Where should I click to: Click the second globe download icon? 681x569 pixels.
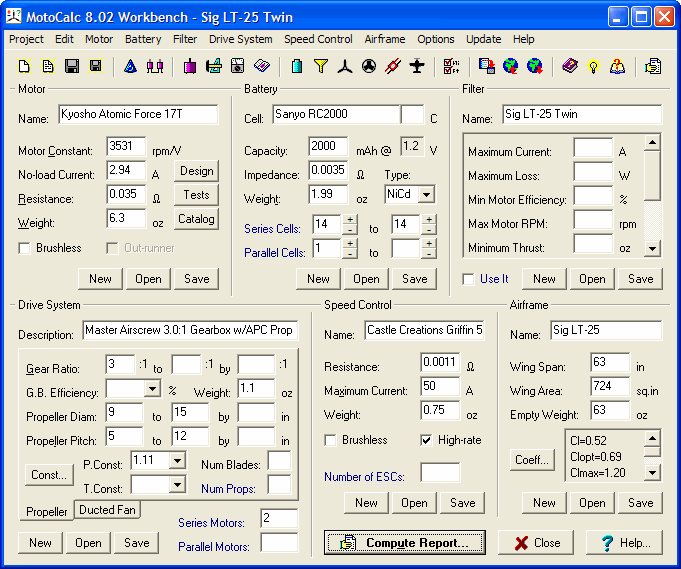(535, 66)
